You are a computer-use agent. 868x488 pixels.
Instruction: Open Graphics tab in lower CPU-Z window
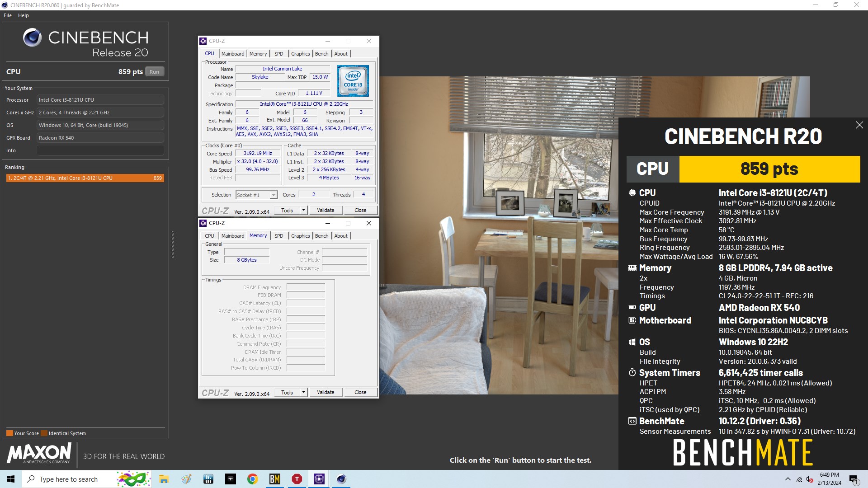[x=301, y=236]
